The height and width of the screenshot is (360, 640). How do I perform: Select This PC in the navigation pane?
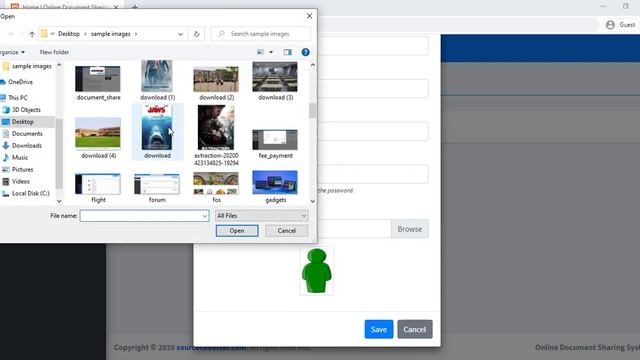(x=17, y=98)
